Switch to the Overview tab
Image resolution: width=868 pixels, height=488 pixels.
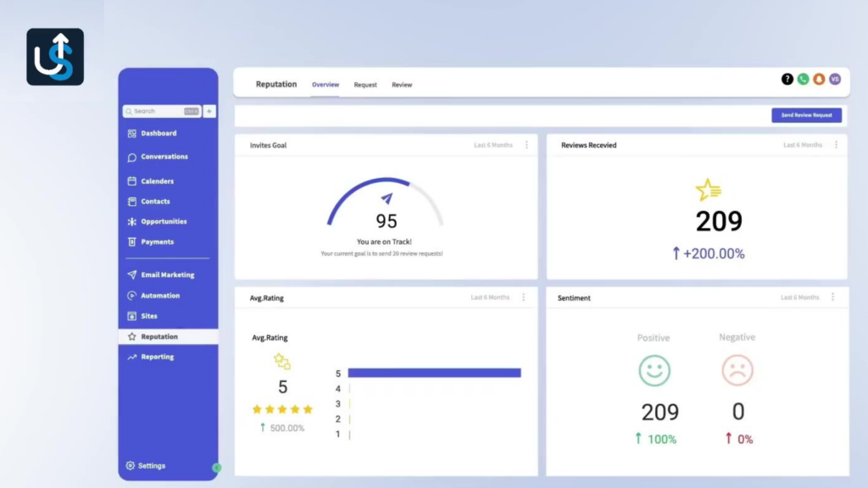tap(325, 85)
